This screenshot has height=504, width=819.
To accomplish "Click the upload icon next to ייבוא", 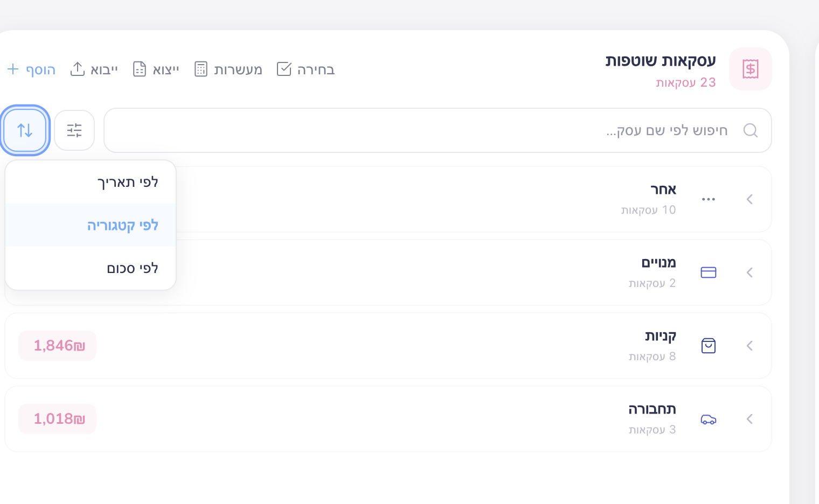I will click(x=78, y=69).
